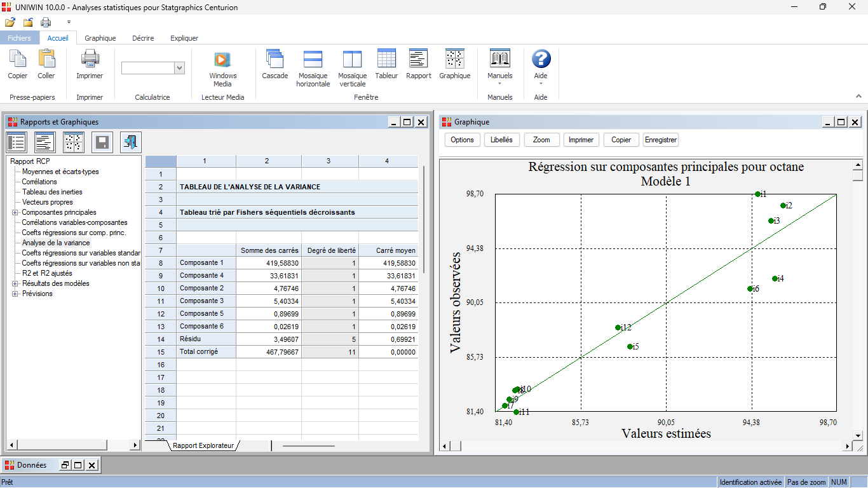
Task: Click the Composante 4 row label cell
Action: [x=206, y=276]
